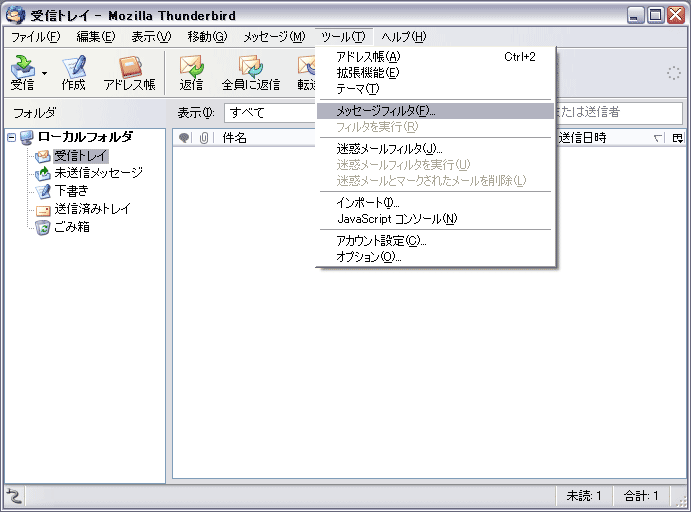Select 迷惑メールフィルタ(J)... menu entry
This screenshot has width=691, height=512.
point(435,148)
